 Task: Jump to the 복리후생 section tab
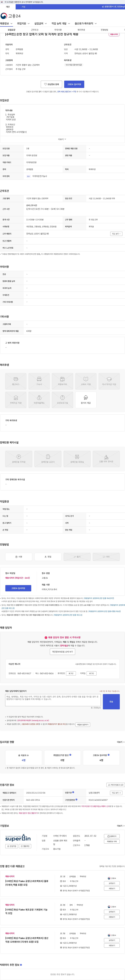81,30
